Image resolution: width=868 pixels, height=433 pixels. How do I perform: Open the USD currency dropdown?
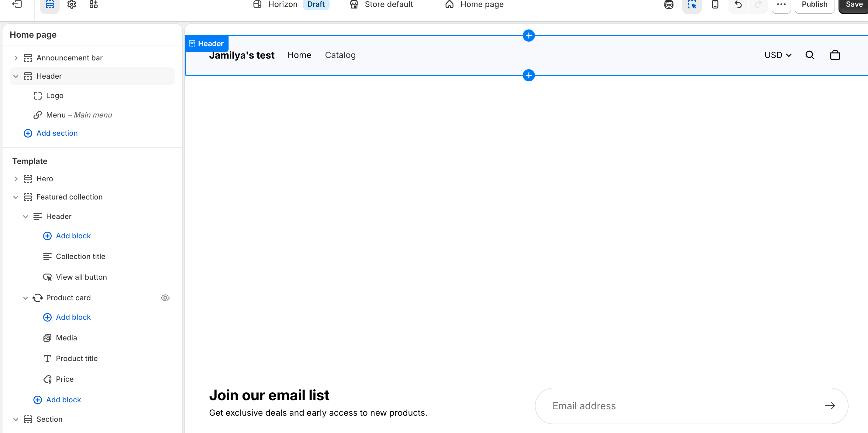tap(778, 55)
